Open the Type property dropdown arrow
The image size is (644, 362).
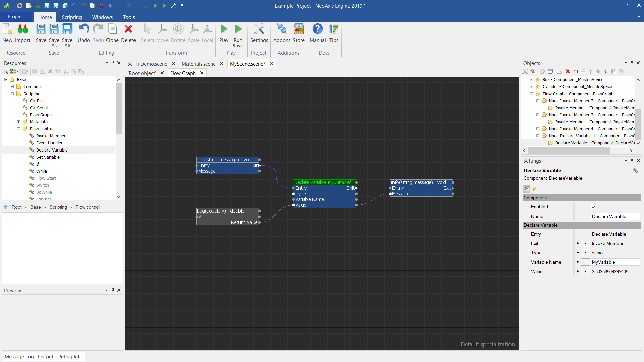[585, 253]
